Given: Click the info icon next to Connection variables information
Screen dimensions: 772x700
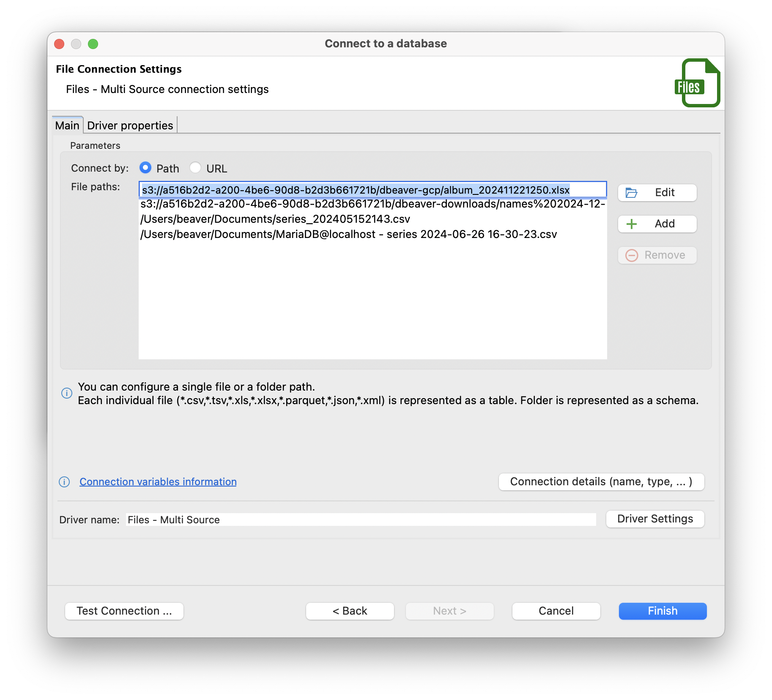Looking at the screenshot, I should [64, 482].
